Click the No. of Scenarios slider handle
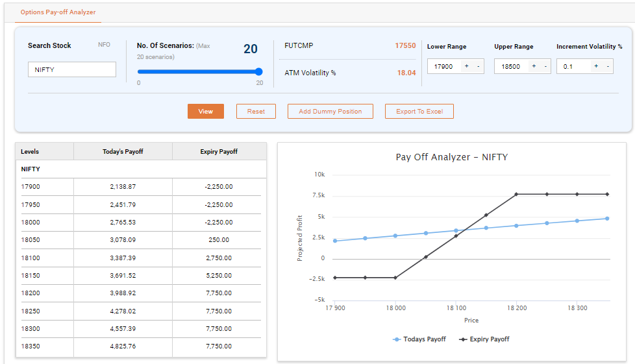 click(x=259, y=72)
